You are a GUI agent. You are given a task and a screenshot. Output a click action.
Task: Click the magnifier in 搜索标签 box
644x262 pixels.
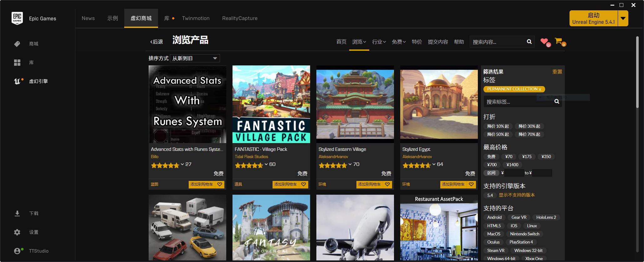click(x=557, y=101)
